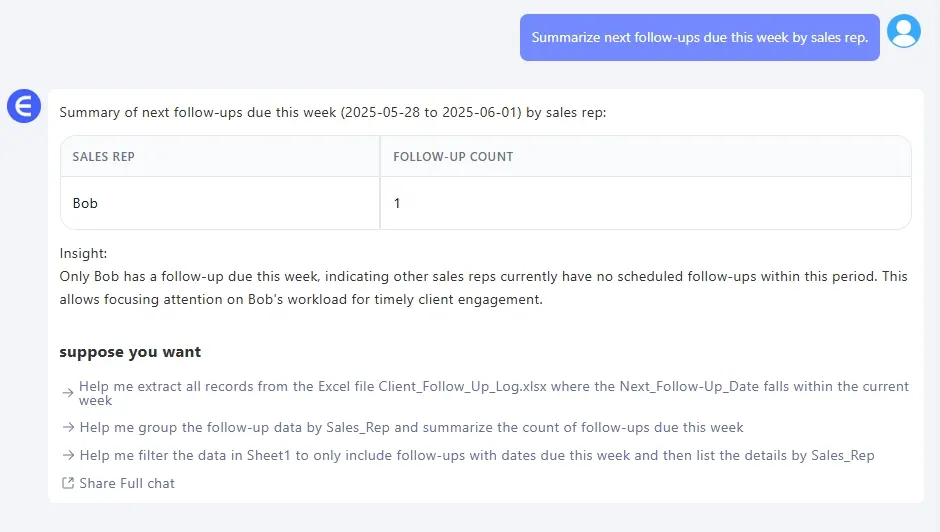Click the arrow icon beside the filter Sheet1 suggestion
940x532 pixels.
tap(68, 456)
